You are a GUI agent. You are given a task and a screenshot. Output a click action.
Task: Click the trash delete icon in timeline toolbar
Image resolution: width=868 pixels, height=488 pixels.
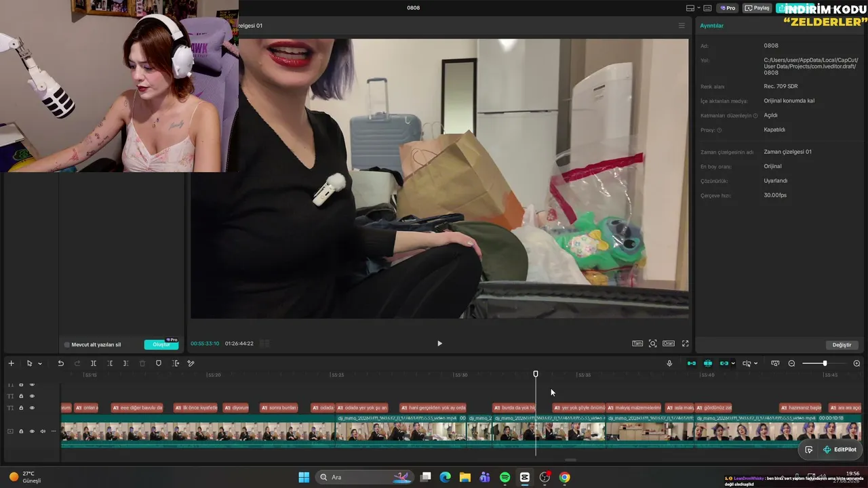click(142, 363)
